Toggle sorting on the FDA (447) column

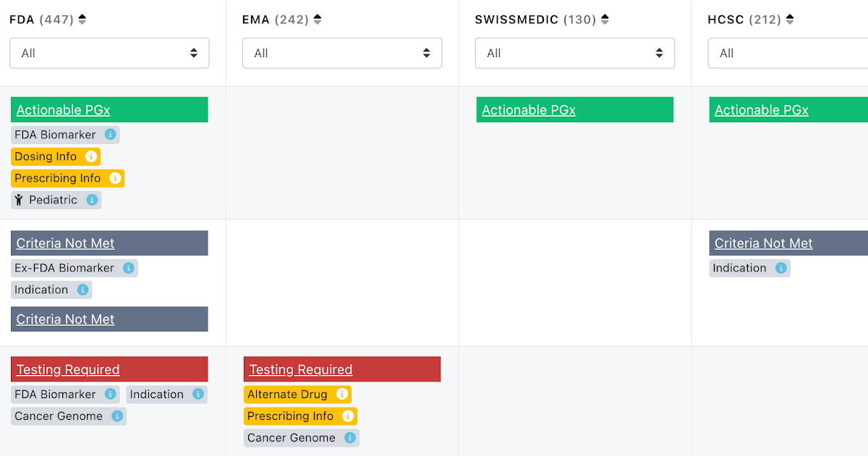pos(82,19)
